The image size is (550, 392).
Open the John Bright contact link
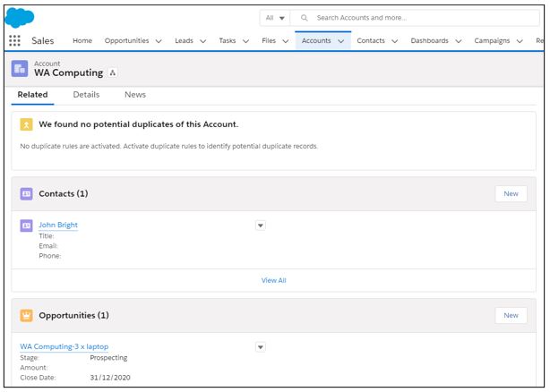tap(58, 225)
